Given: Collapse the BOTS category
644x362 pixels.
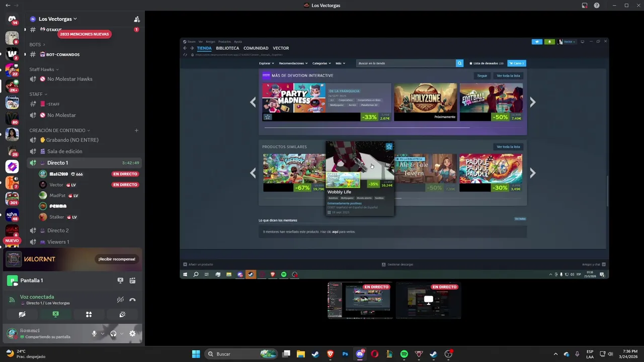Looking at the screenshot, I should pos(37,45).
